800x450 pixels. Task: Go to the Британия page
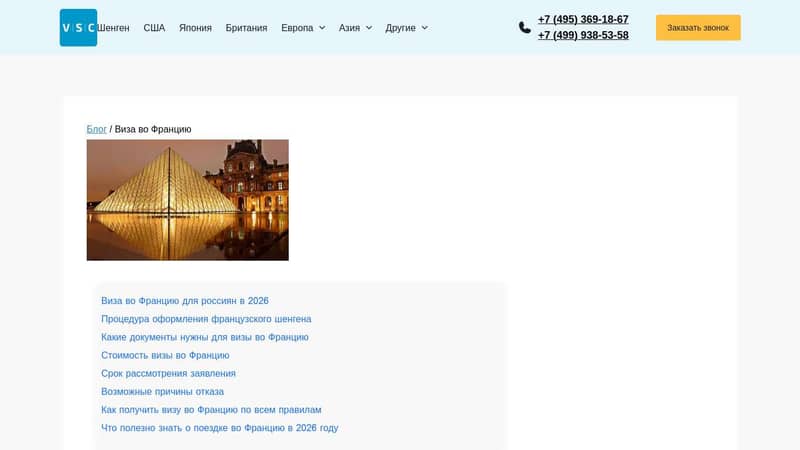(246, 28)
